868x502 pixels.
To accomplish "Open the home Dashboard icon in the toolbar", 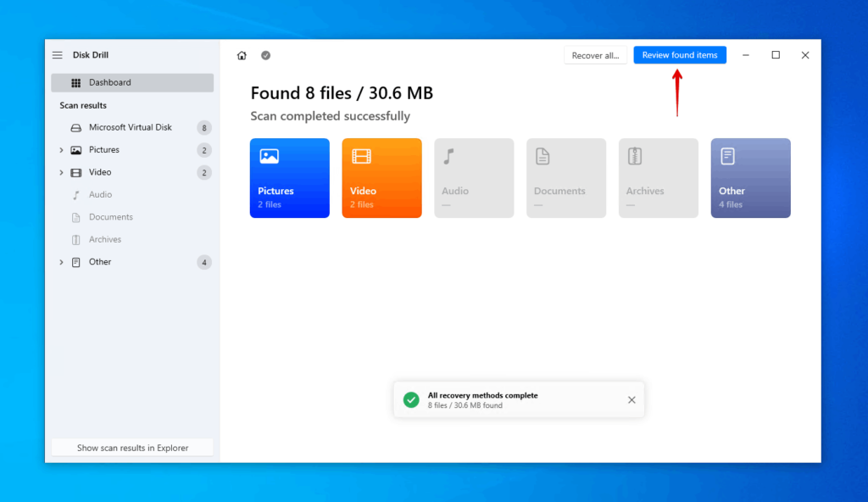I will pyautogui.click(x=242, y=54).
